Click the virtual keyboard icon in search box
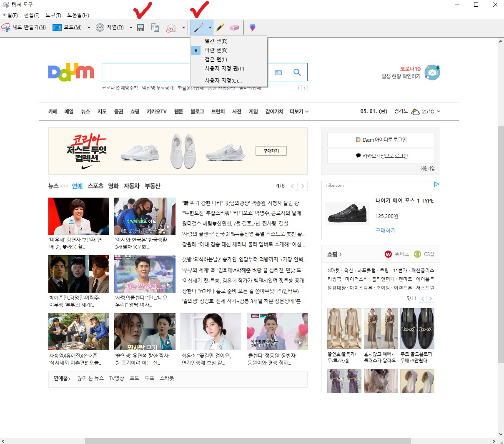504x444 pixels. [x=278, y=73]
